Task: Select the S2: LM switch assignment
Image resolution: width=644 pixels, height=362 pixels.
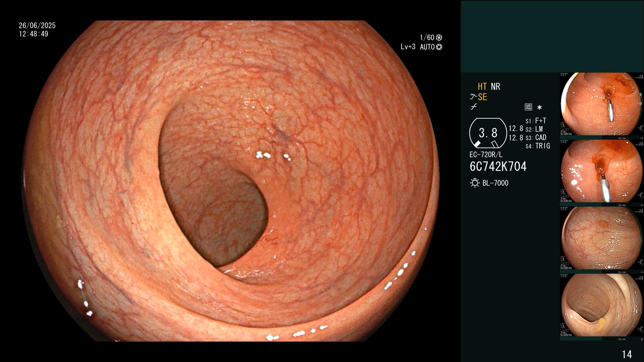Action: click(x=534, y=129)
